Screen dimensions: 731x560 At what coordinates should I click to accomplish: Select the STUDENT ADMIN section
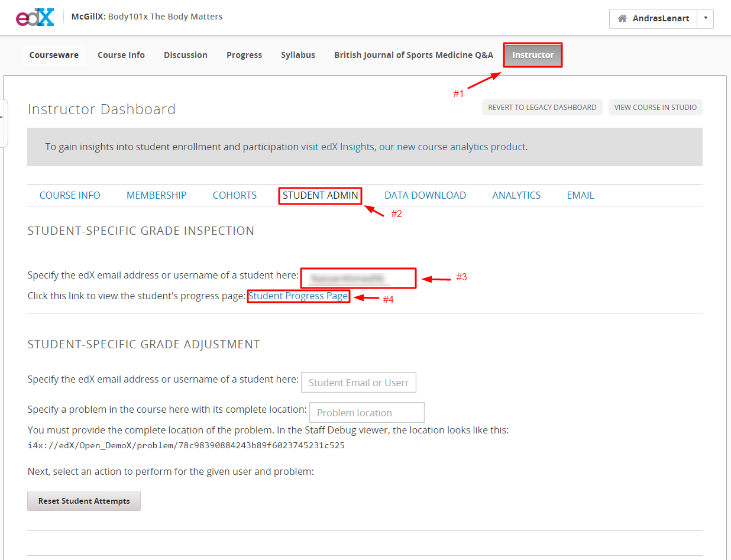pos(321,195)
